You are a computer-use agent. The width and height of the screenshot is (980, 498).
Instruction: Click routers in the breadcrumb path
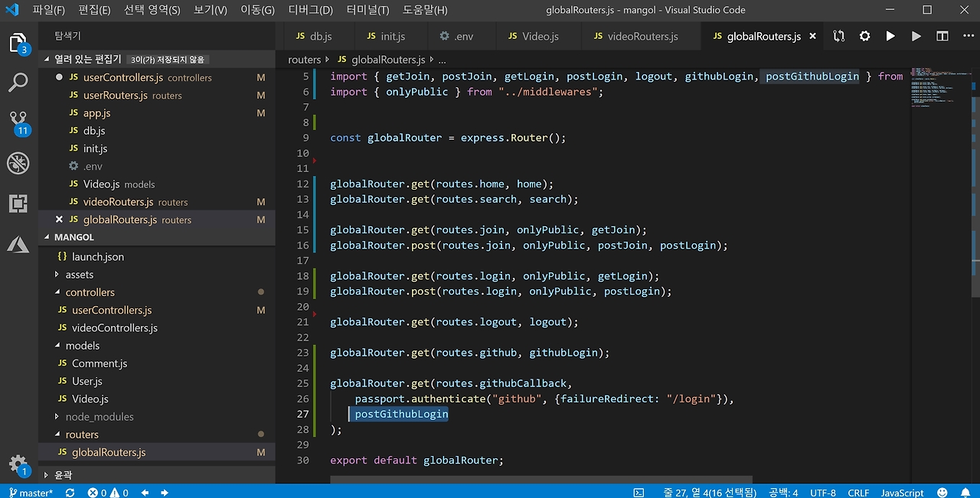tap(304, 60)
